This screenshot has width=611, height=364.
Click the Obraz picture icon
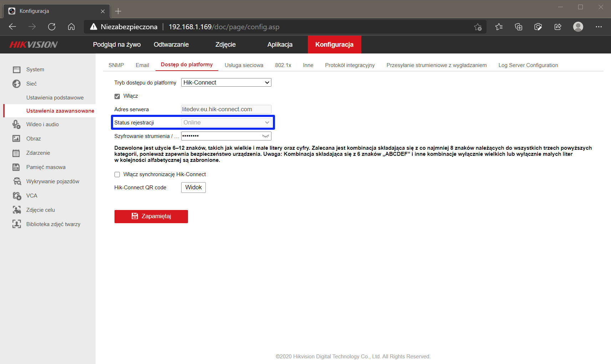coord(16,139)
